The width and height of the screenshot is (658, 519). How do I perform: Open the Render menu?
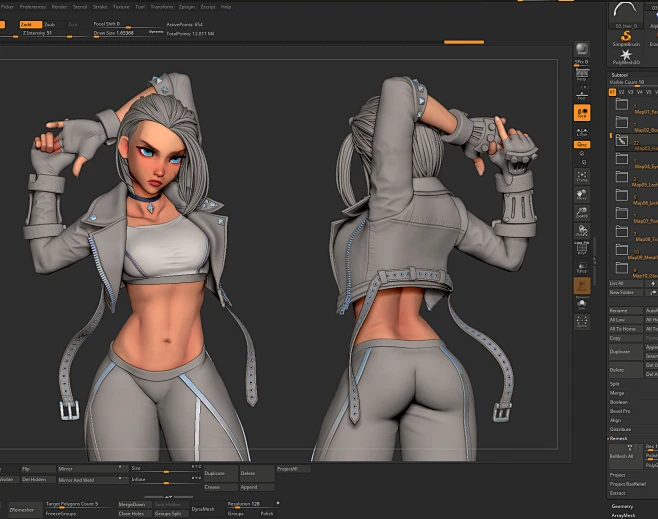point(59,7)
